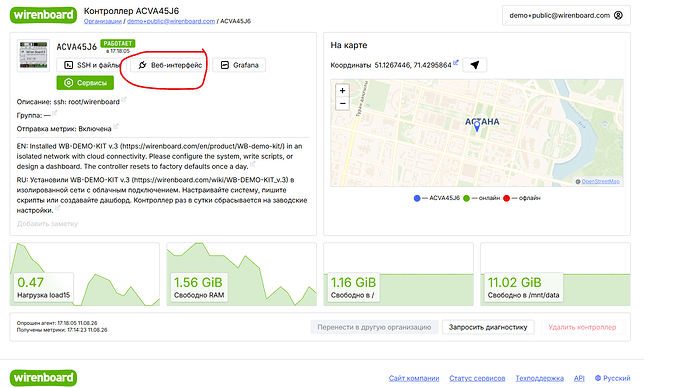Click the На карте section heading
Screen dimensions: 690x388
click(349, 45)
